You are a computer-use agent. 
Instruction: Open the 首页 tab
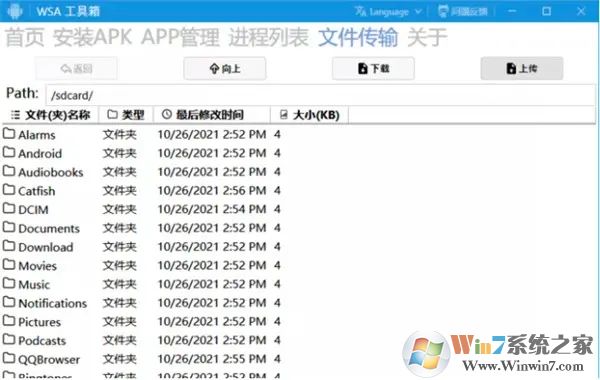(x=24, y=38)
